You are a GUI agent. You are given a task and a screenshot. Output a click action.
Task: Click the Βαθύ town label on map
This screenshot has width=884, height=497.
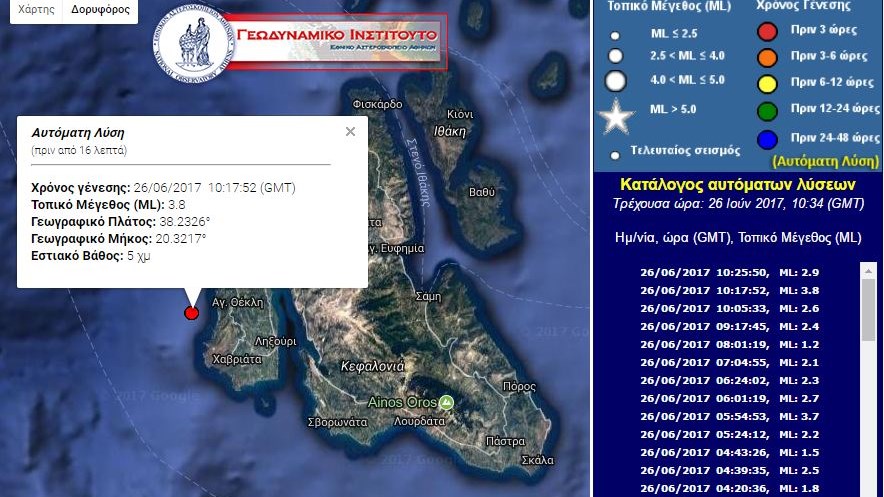pyautogui.click(x=482, y=192)
